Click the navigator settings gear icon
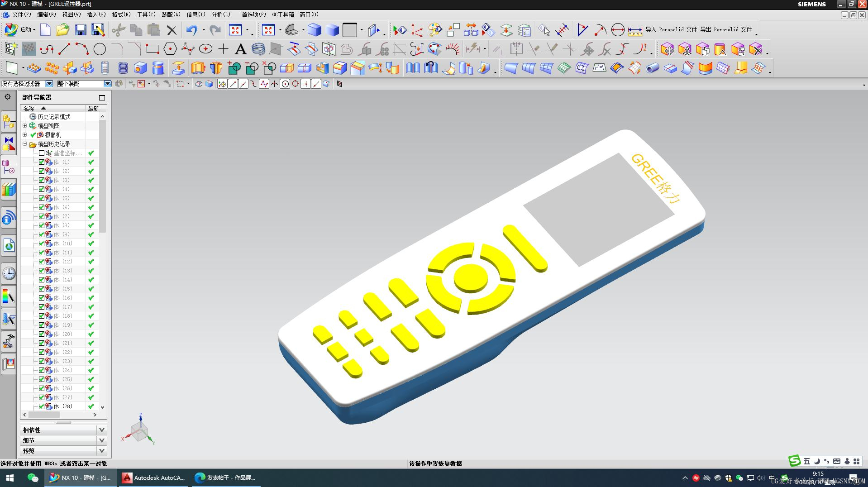Image resolution: width=868 pixels, height=487 pixels. (8, 97)
